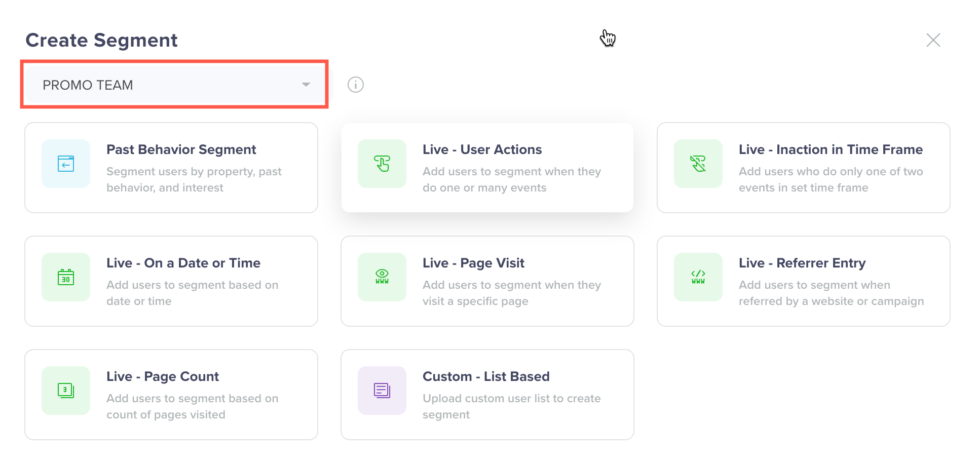The height and width of the screenshot is (462, 980).
Task: Click the Custom - List Based document icon
Action: (382, 391)
